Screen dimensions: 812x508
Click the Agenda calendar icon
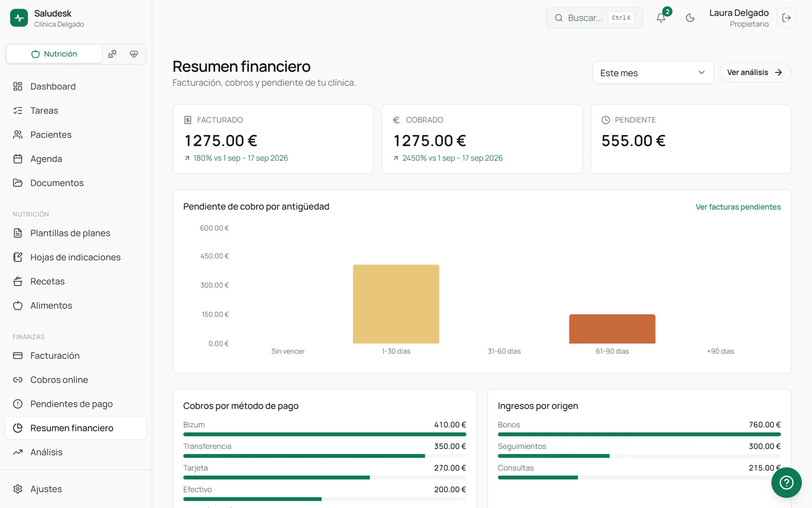point(18,158)
